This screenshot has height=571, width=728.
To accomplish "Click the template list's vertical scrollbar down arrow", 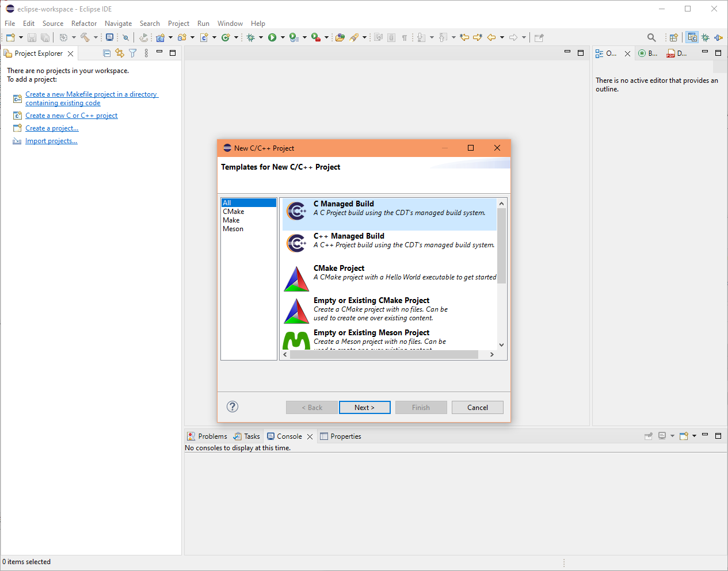I will click(501, 345).
